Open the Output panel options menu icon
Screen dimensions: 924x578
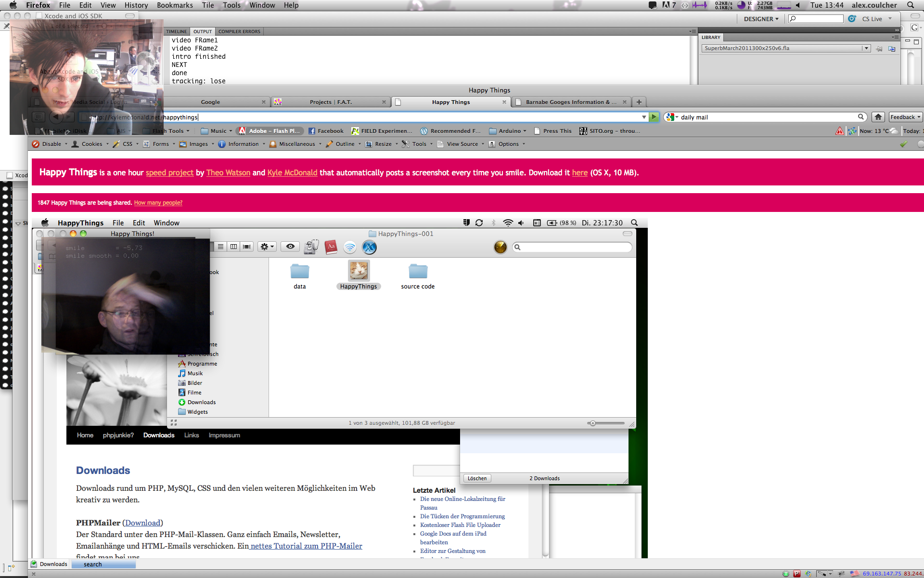pyautogui.click(x=692, y=31)
